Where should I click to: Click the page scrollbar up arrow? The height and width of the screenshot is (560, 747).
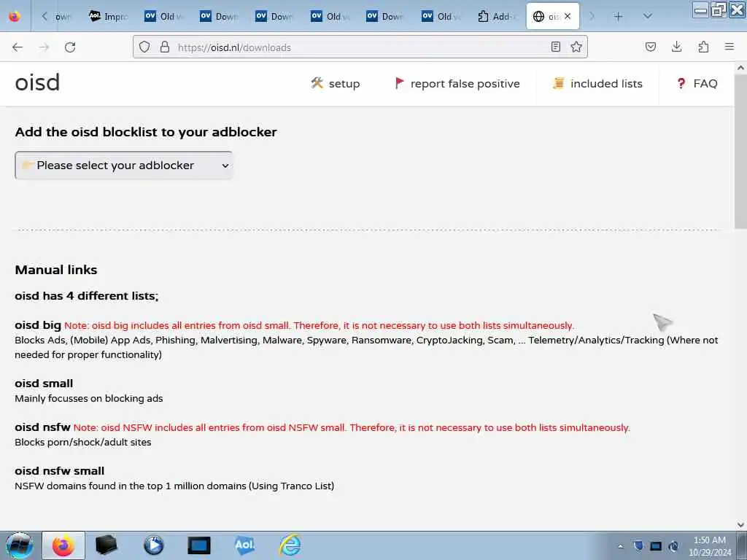point(740,68)
